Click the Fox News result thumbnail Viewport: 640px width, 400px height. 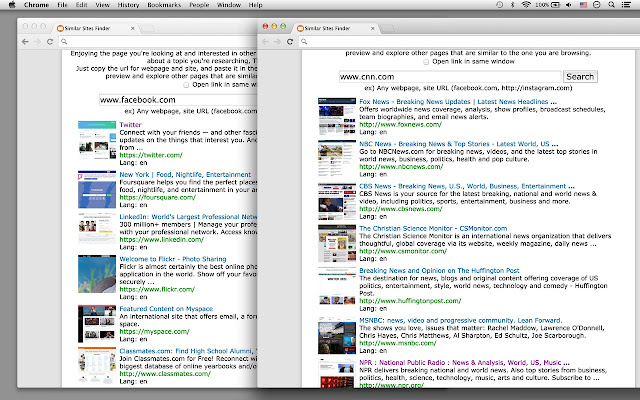pos(337,116)
